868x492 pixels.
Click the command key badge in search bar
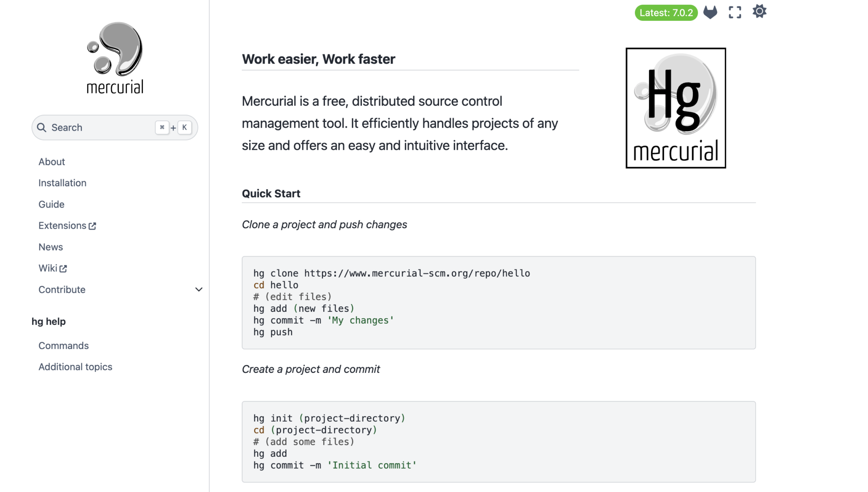coord(162,127)
